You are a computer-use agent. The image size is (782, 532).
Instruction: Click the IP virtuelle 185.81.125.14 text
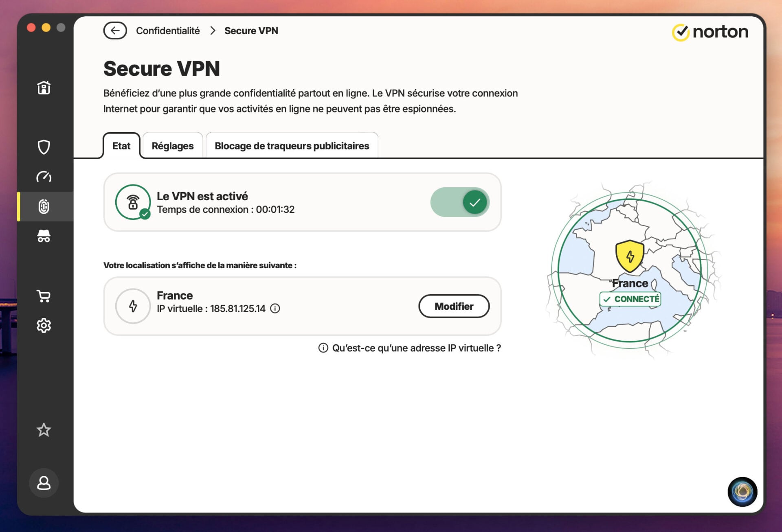211,309
